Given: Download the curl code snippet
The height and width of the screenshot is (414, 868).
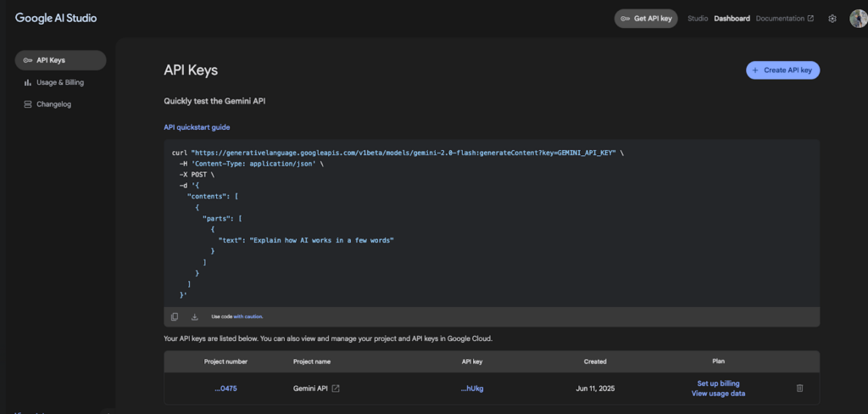Looking at the screenshot, I should coord(195,316).
